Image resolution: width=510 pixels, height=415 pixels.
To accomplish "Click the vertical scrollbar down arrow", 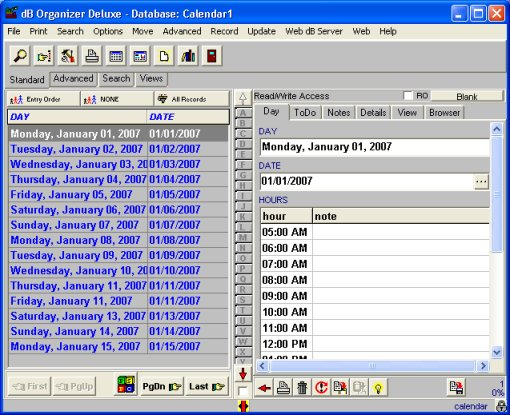I will tap(497, 352).
